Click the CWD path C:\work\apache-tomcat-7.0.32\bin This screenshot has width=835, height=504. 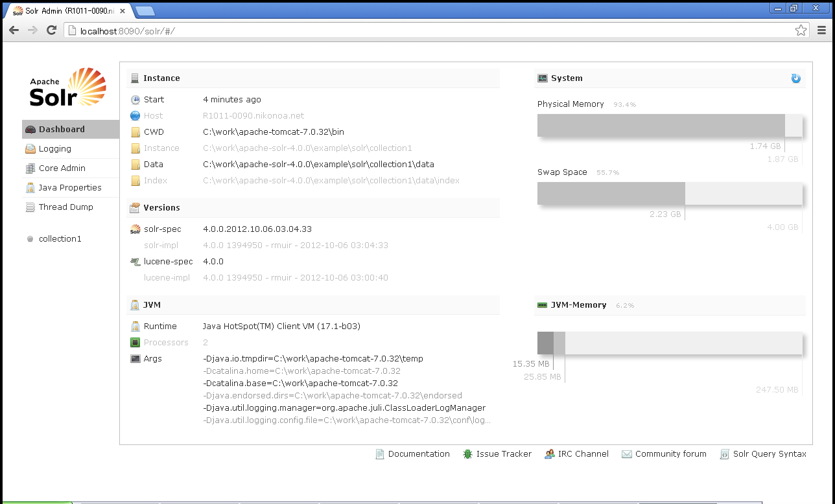274,132
